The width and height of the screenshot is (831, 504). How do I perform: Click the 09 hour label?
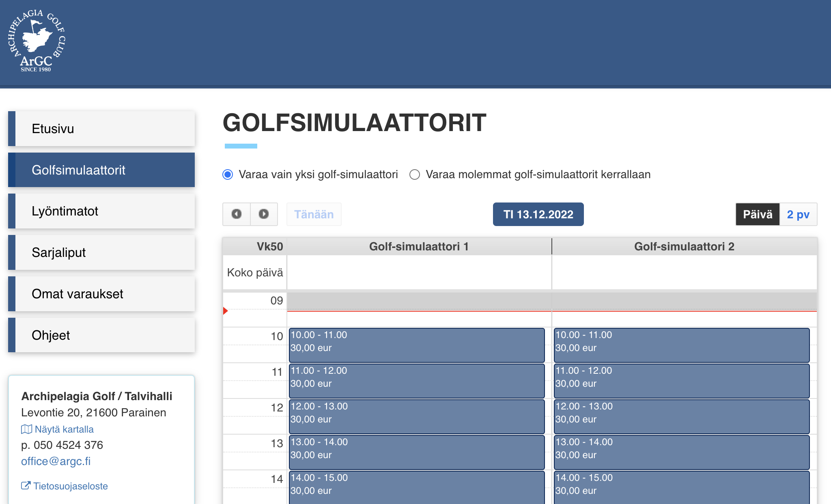(277, 301)
